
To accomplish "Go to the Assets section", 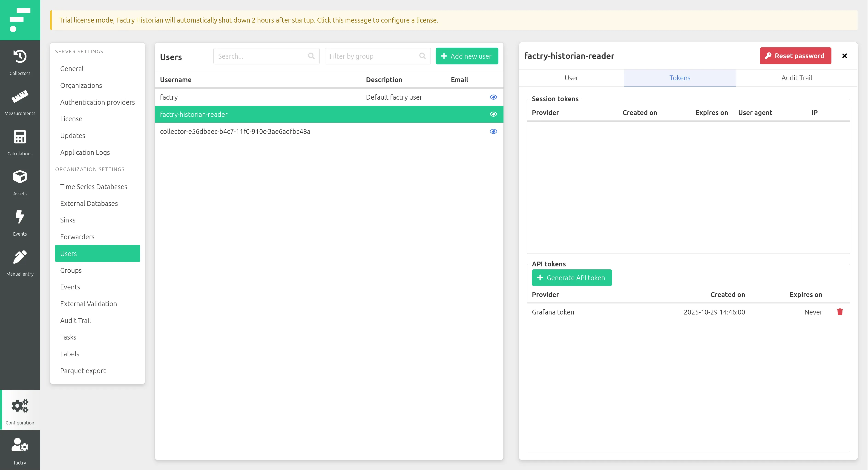I will [20, 183].
